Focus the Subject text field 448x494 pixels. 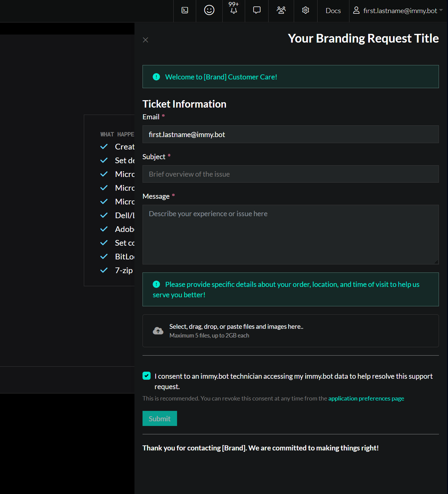click(290, 174)
